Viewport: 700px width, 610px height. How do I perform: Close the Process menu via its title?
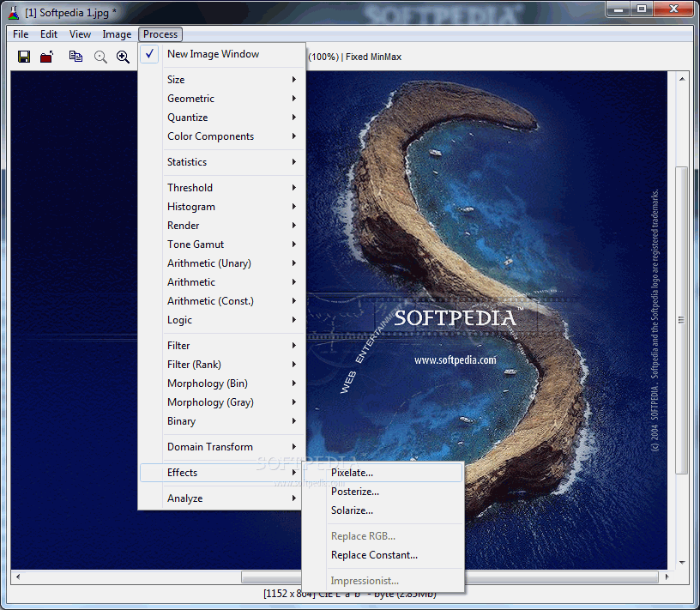click(160, 34)
